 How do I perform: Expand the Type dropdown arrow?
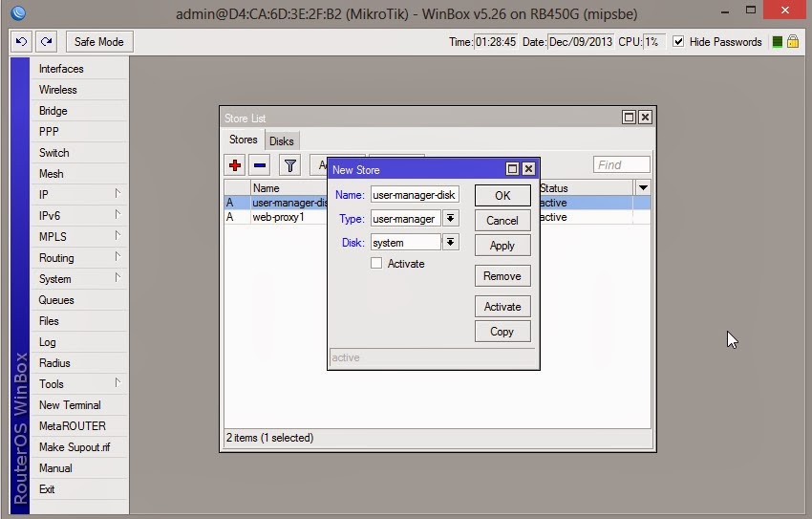[x=451, y=218]
